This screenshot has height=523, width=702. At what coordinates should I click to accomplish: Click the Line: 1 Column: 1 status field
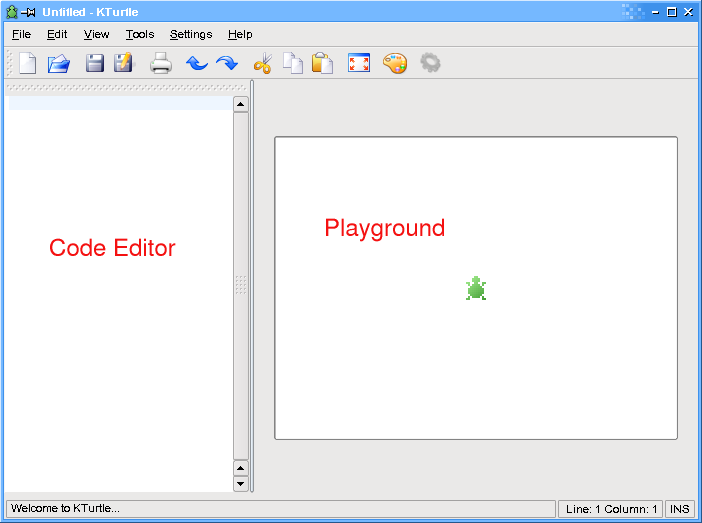pos(611,509)
